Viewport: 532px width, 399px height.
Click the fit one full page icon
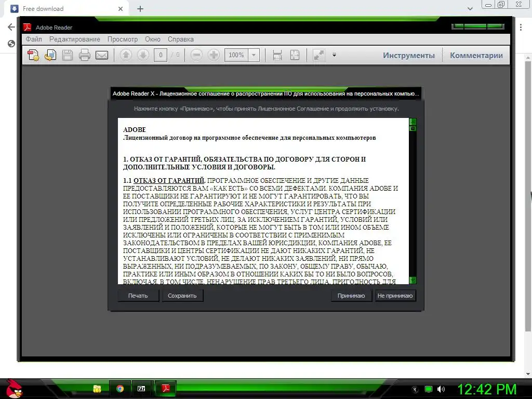coord(295,55)
